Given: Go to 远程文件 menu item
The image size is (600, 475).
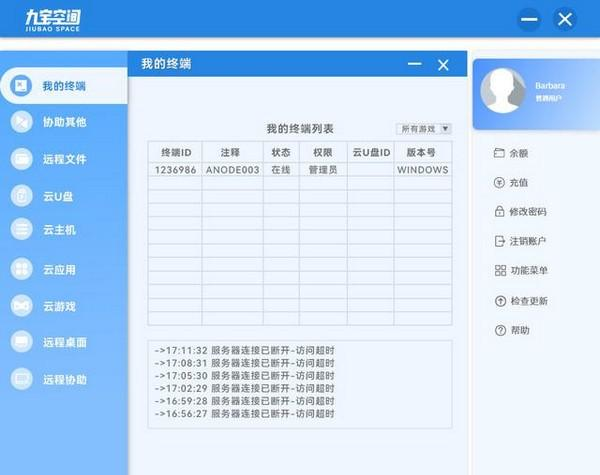Looking at the screenshot, I should 64,158.
